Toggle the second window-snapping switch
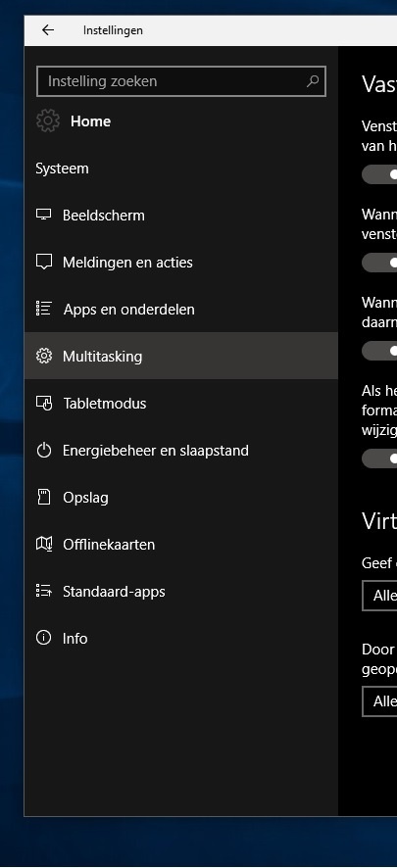397x868 pixels. 379,263
